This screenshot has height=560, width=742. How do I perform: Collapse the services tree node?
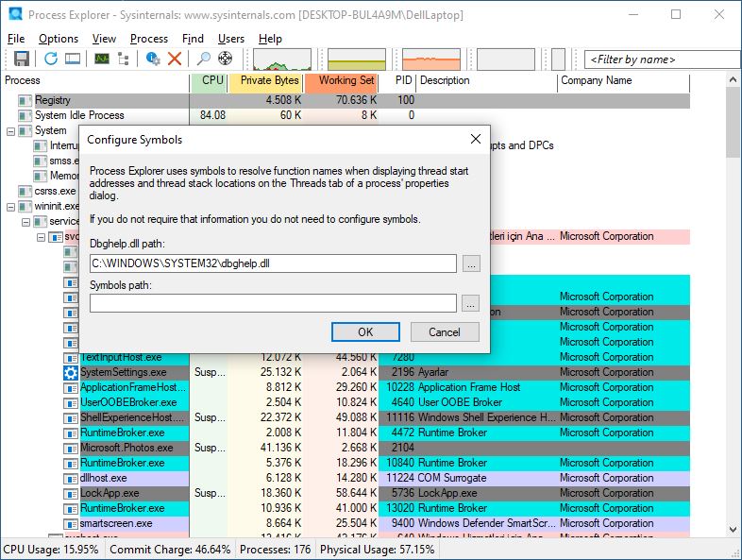[25, 222]
